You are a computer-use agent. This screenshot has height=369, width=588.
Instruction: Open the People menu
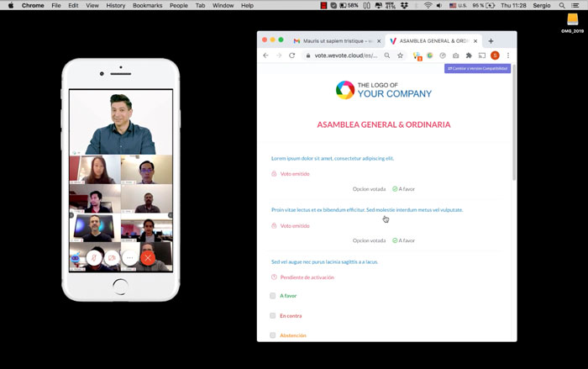(x=178, y=5)
